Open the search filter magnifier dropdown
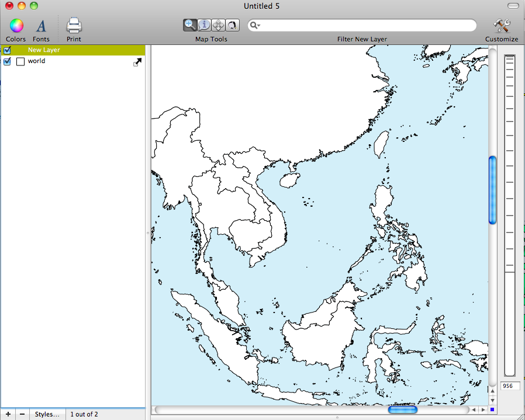 tap(255, 26)
